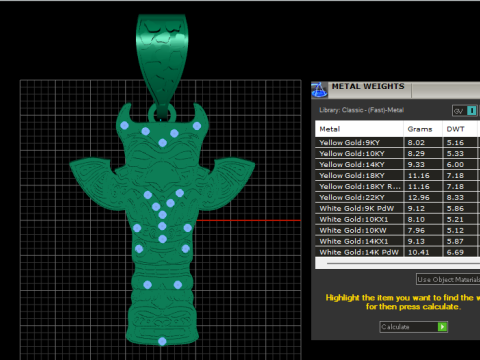480x360 pixels.
Task: Select the Yellow Gold:18KY R... row
Action: [x=397, y=187]
